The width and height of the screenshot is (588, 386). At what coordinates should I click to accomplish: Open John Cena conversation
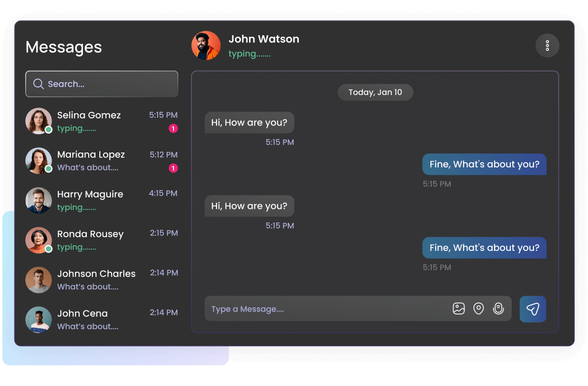click(x=101, y=319)
